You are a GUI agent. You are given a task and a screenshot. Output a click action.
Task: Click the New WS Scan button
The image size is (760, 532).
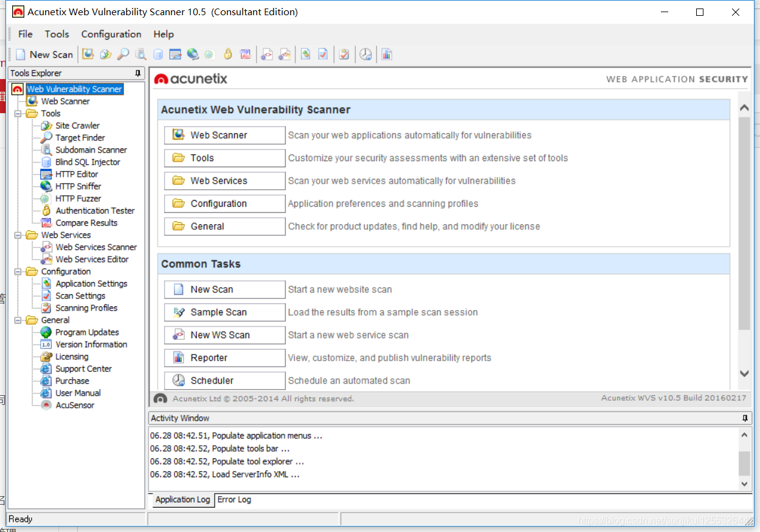pos(224,335)
